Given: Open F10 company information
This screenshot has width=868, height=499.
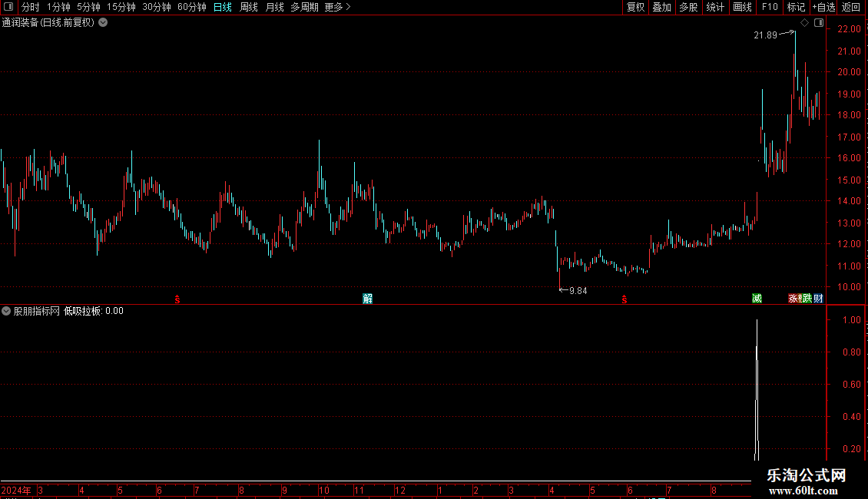Looking at the screenshot, I should coord(770,7).
